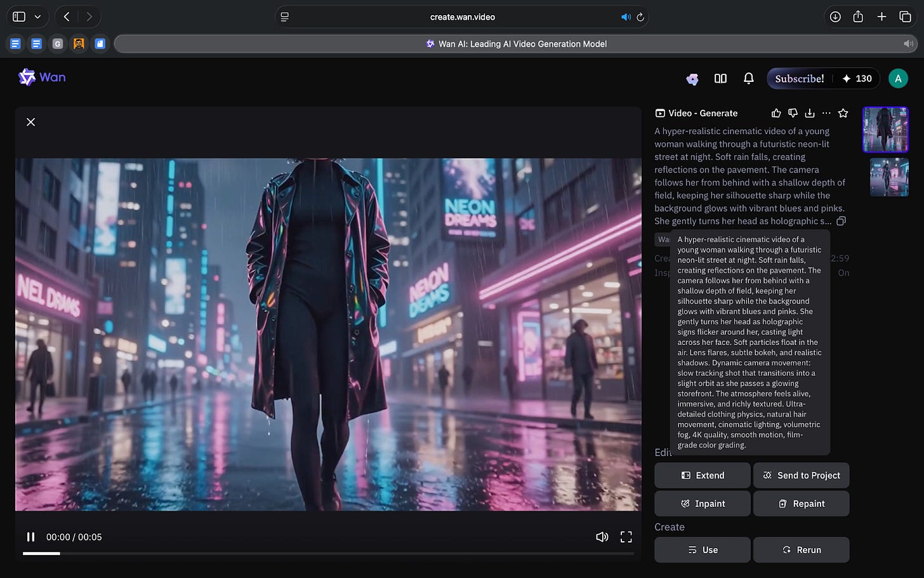Select the second video thumbnail
This screenshot has width=924, height=578.
click(888, 177)
